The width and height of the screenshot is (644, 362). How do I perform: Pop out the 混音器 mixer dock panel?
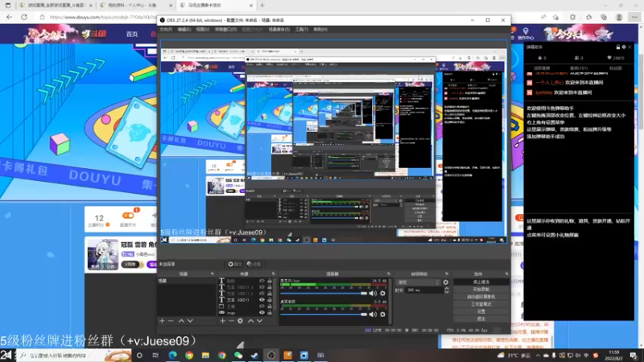pyautogui.click(x=388, y=274)
